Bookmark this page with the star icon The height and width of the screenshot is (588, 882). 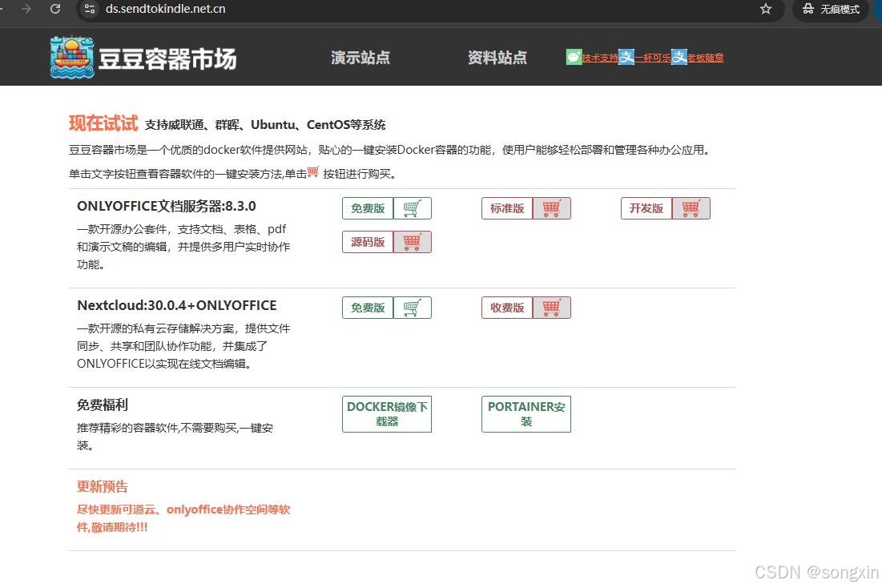tap(766, 9)
